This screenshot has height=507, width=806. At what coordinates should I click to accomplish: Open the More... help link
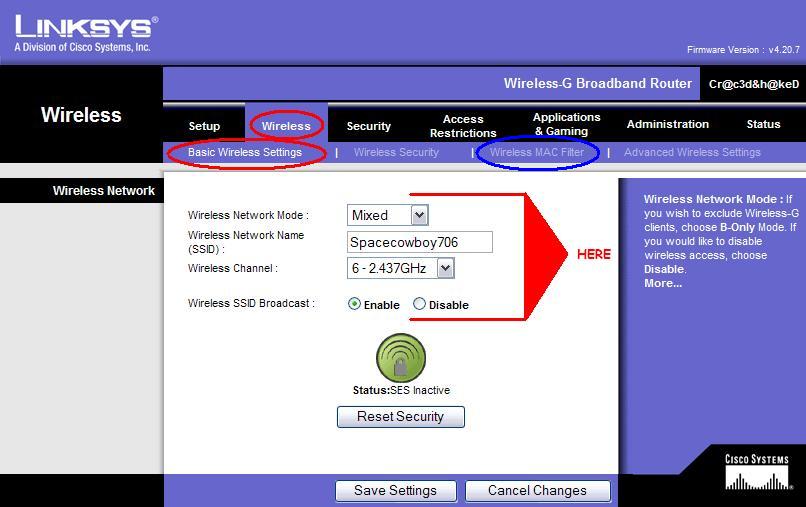tap(663, 283)
